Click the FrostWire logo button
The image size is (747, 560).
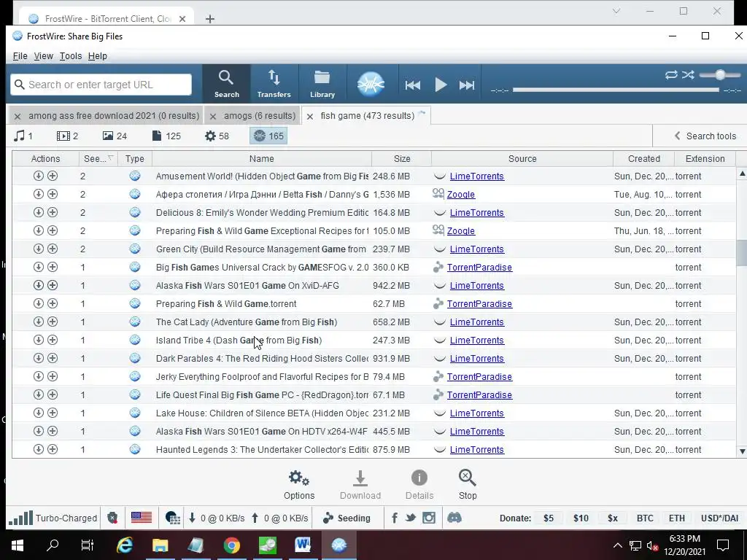[x=371, y=85]
